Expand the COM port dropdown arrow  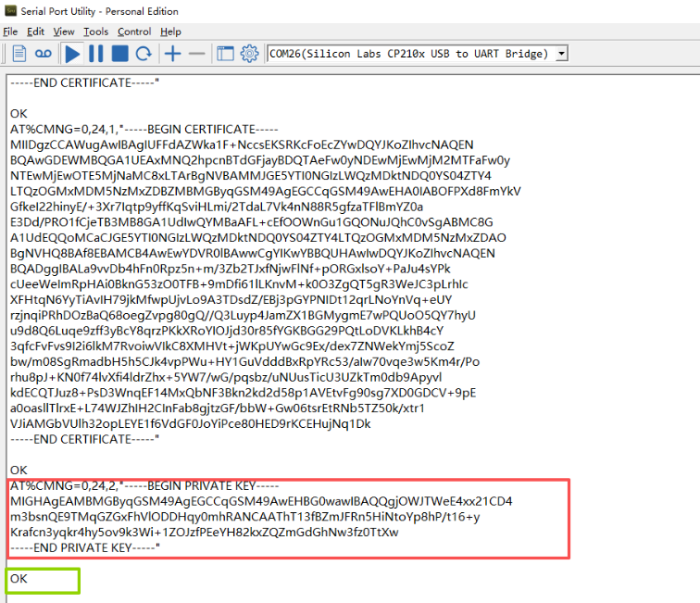pos(562,54)
